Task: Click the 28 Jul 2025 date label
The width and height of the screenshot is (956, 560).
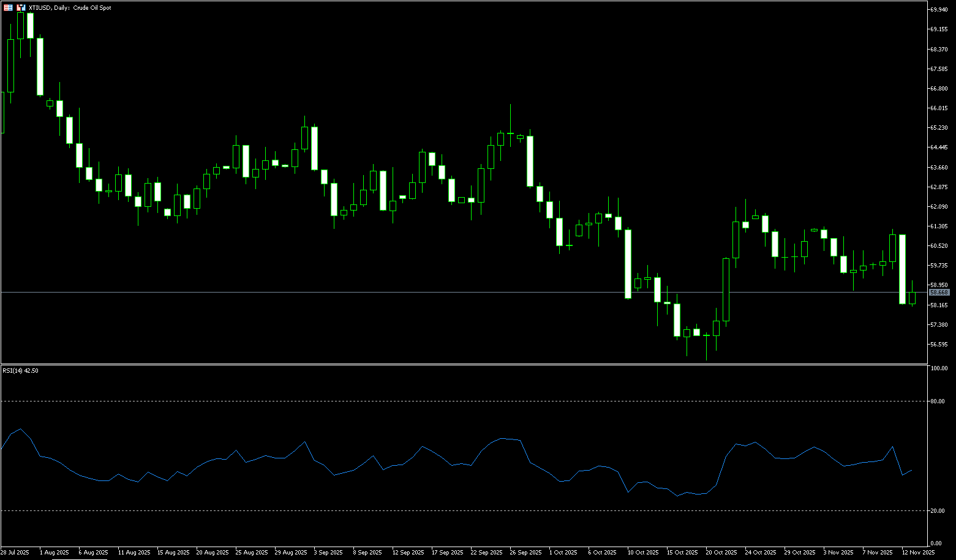Action: [15, 552]
